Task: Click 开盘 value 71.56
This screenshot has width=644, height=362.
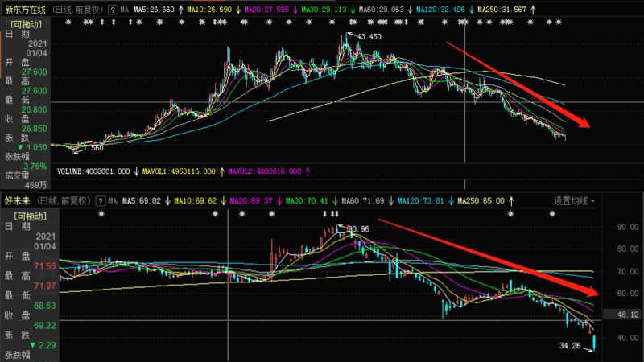Action: pyautogui.click(x=45, y=266)
